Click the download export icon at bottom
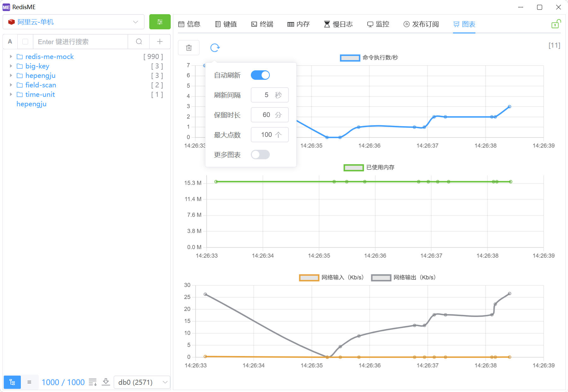This screenshot has width=568, height=392. (x=106, y=382)
